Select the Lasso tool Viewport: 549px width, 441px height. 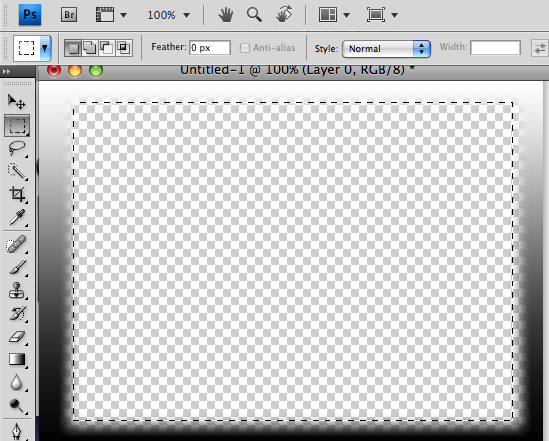[x=17, y=148]
